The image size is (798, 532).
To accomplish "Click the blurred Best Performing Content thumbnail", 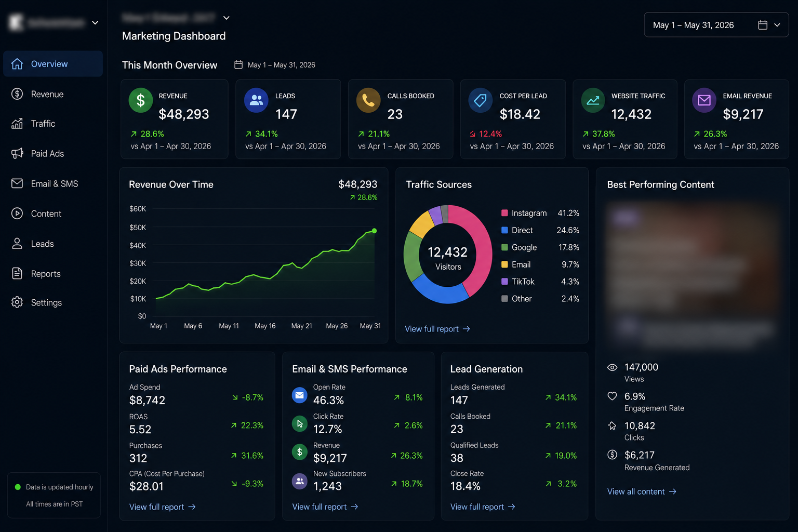I will [x=692, y=275].
